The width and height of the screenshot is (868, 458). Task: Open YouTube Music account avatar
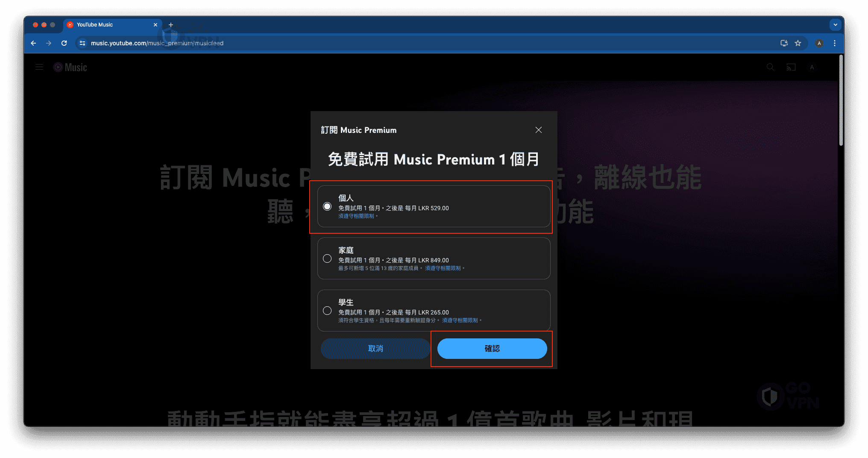pyautogui.click(x=812, y=67)
